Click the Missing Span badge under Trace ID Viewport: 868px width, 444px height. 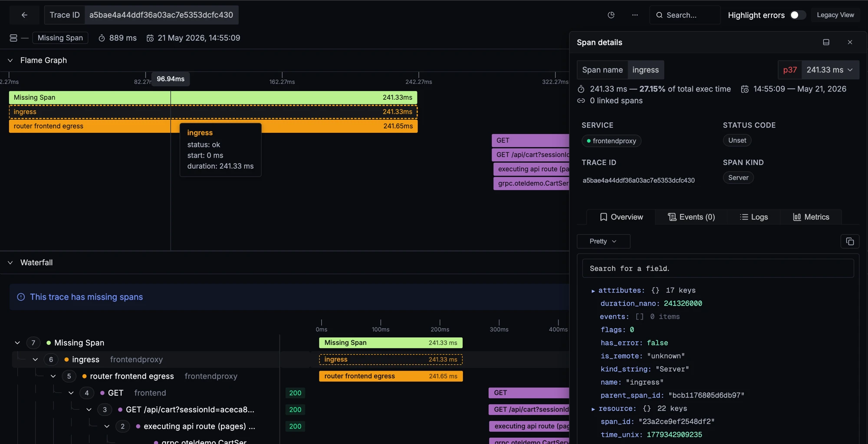(x=60, y=38)
